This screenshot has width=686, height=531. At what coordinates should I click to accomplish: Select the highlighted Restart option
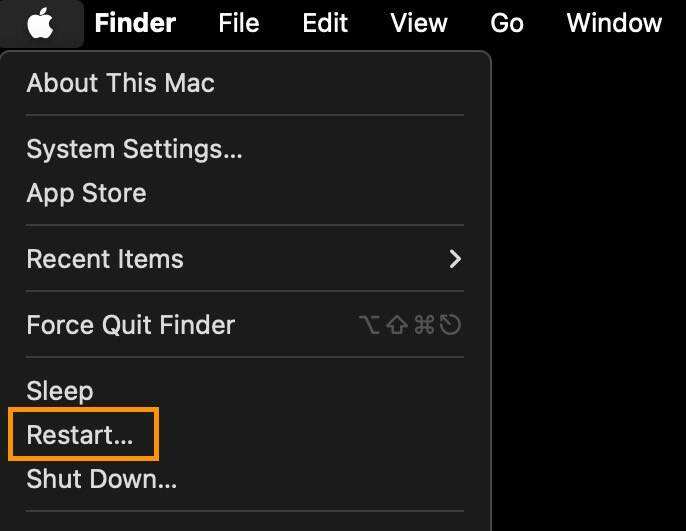tap(80, 435)
